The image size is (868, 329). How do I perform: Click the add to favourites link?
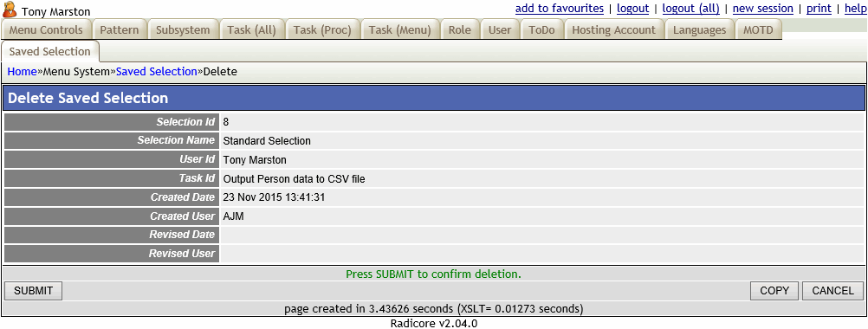click(x=559, y=9)
